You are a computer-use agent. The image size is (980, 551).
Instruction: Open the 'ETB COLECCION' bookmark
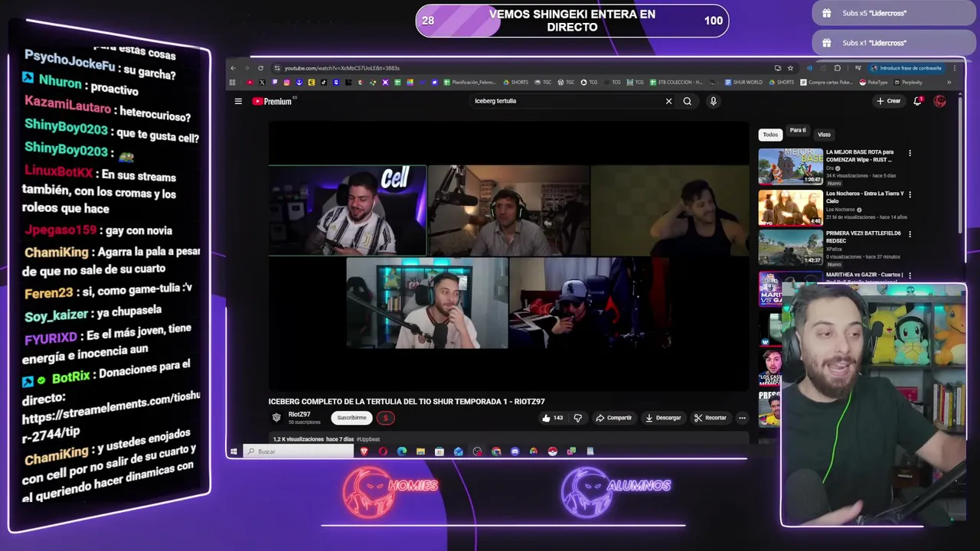point(676,83)
